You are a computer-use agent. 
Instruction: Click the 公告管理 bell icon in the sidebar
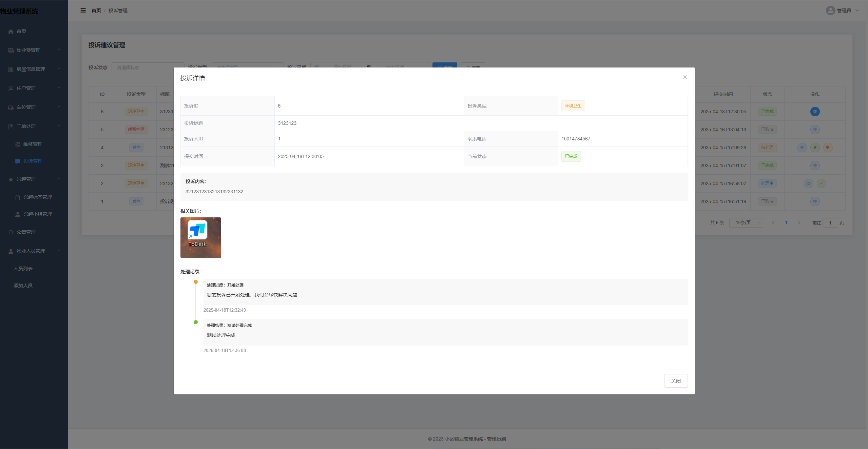[11, 232]
